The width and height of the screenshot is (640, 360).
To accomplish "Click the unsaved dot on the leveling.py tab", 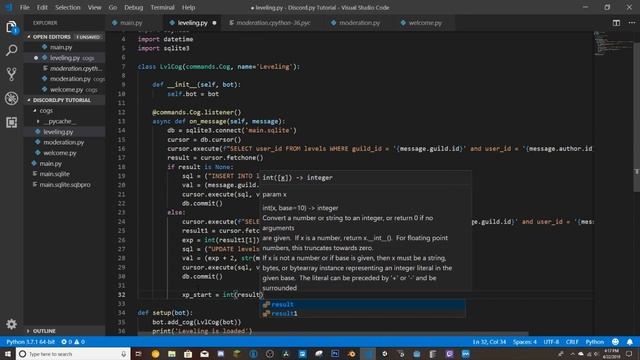I will coord(214,23).
